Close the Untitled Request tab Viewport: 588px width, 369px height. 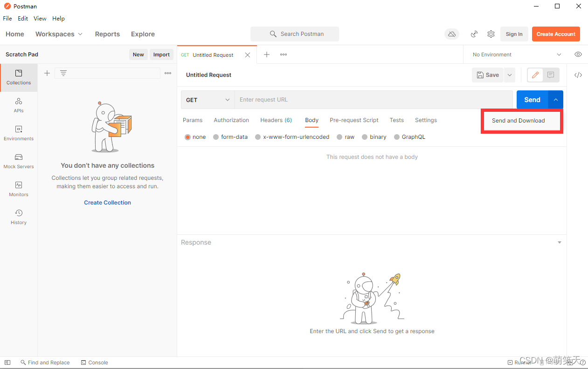point(248,55)
